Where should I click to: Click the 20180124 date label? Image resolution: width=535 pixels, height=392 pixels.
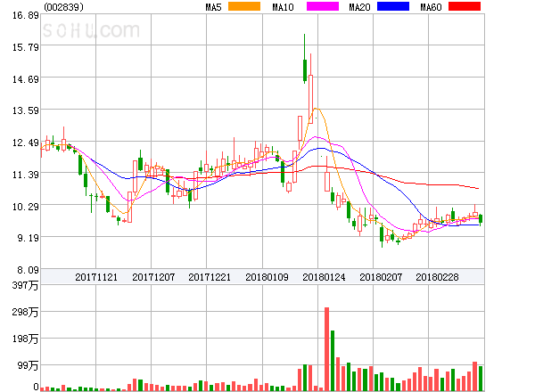[x=324, y=277]
